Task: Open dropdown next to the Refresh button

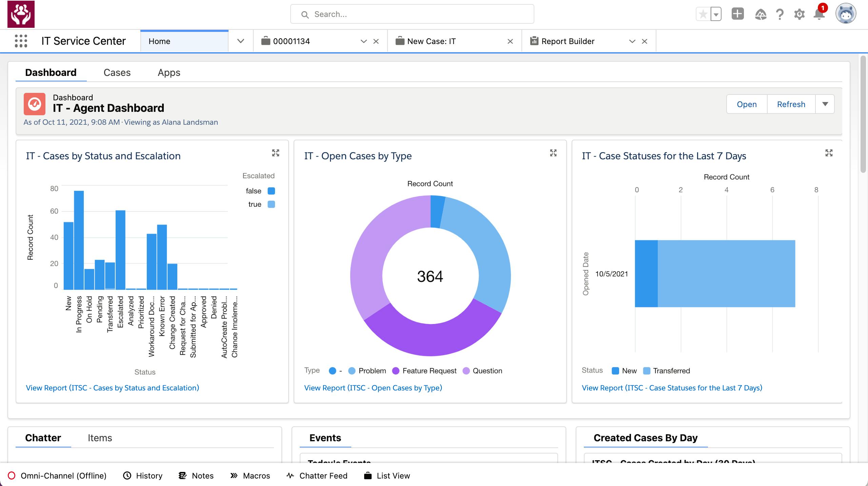Action: click(x=825, y=104)
